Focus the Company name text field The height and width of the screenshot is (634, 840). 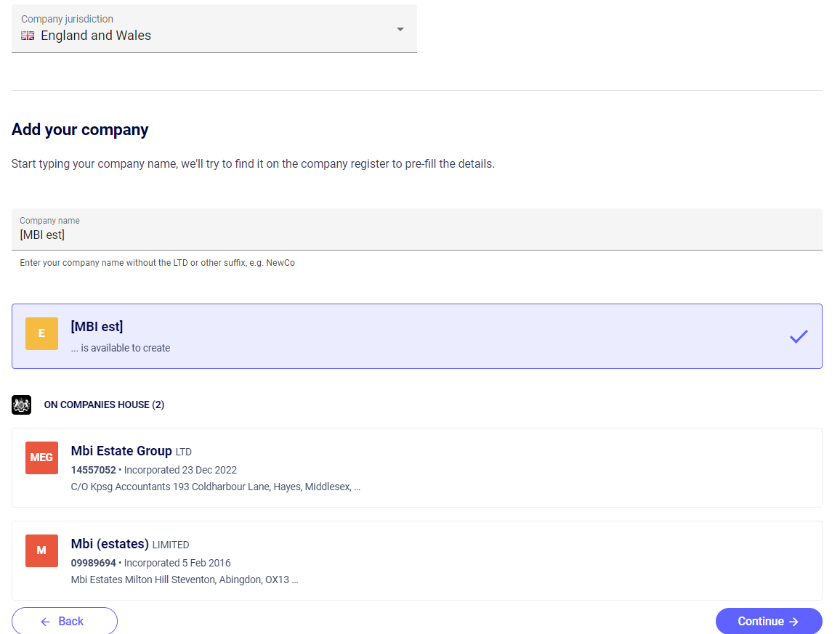(416, 235)
